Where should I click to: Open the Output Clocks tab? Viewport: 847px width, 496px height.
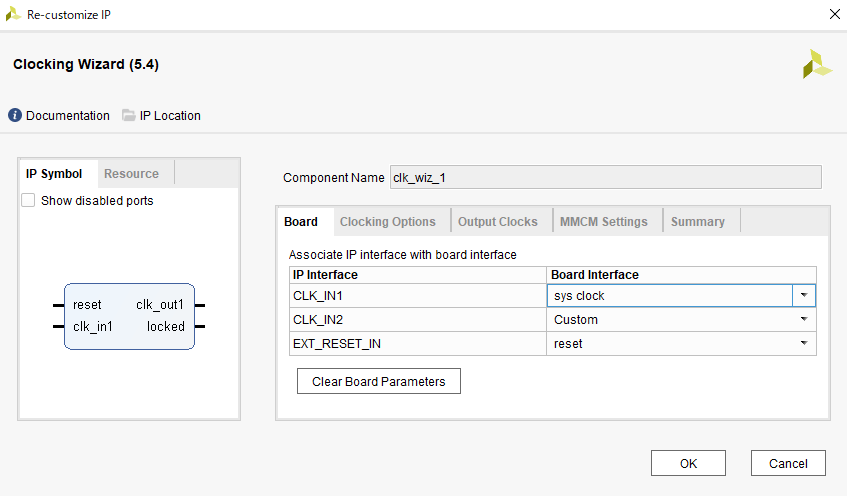[x=498, y=222]
